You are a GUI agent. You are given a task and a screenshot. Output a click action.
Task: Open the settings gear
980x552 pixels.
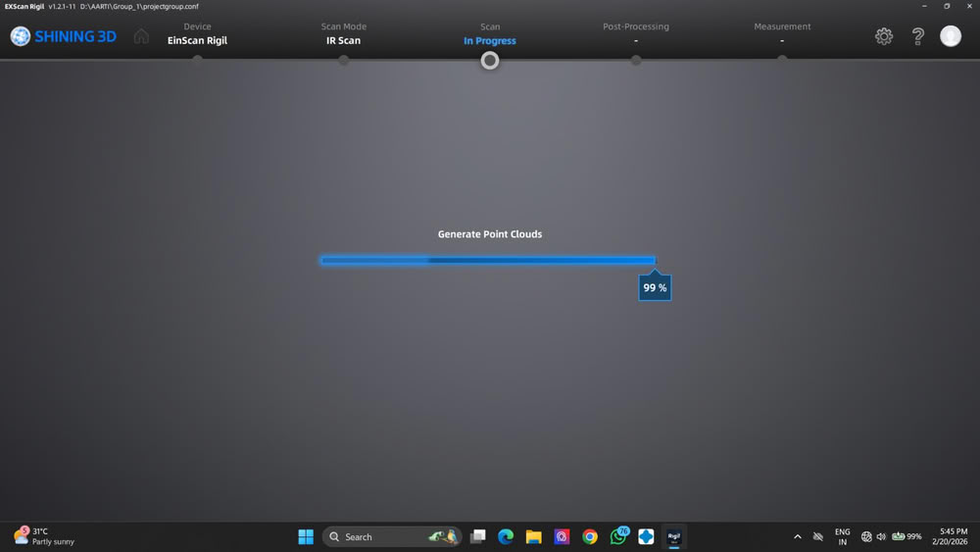pos(883,36)
